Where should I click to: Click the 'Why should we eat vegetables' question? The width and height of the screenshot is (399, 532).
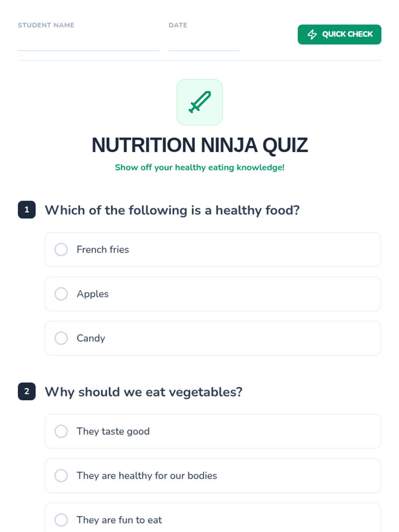[x=144, y=392]
